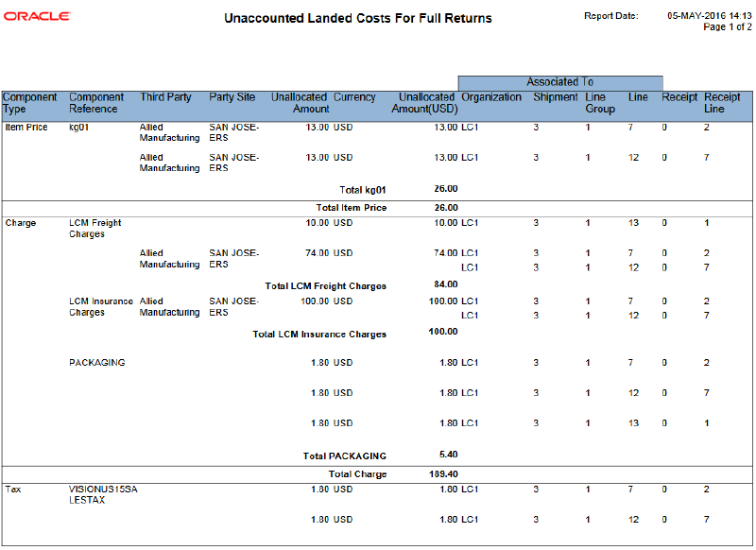Select the Component Reference column header
Viewport: 756px width, 550px height.
coord(94,103)
